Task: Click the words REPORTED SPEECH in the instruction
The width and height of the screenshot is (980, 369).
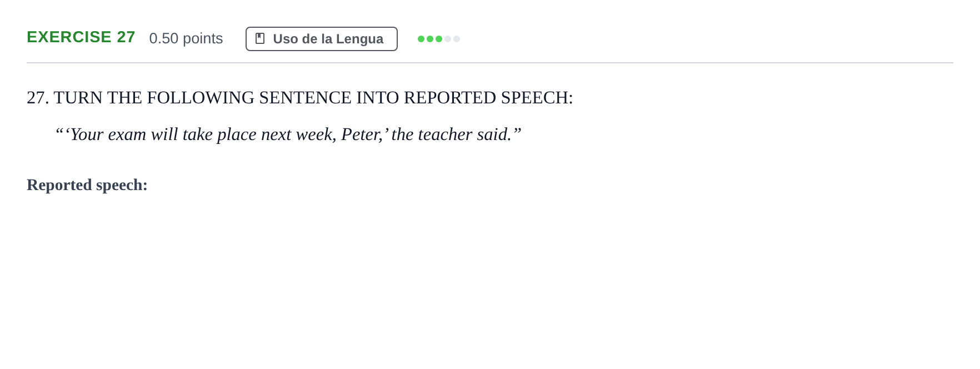Action: [488, 98]
